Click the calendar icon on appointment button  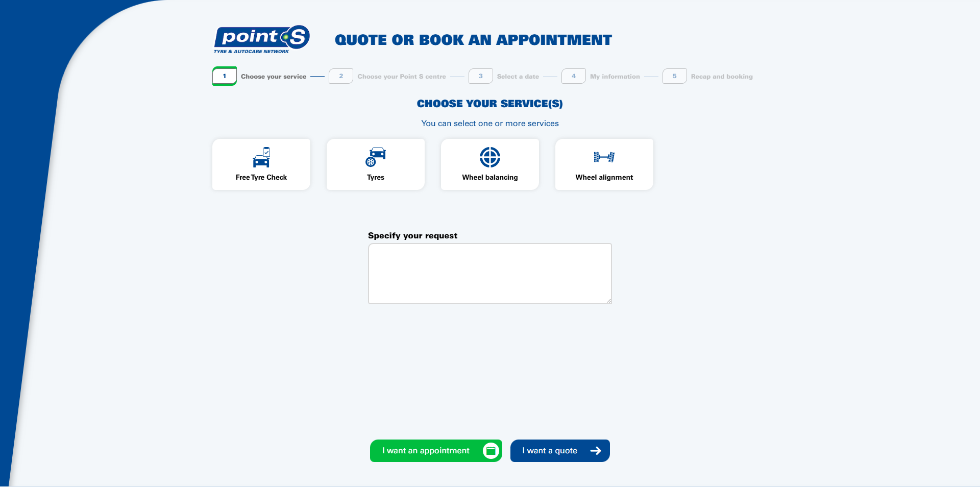point(491,451)
